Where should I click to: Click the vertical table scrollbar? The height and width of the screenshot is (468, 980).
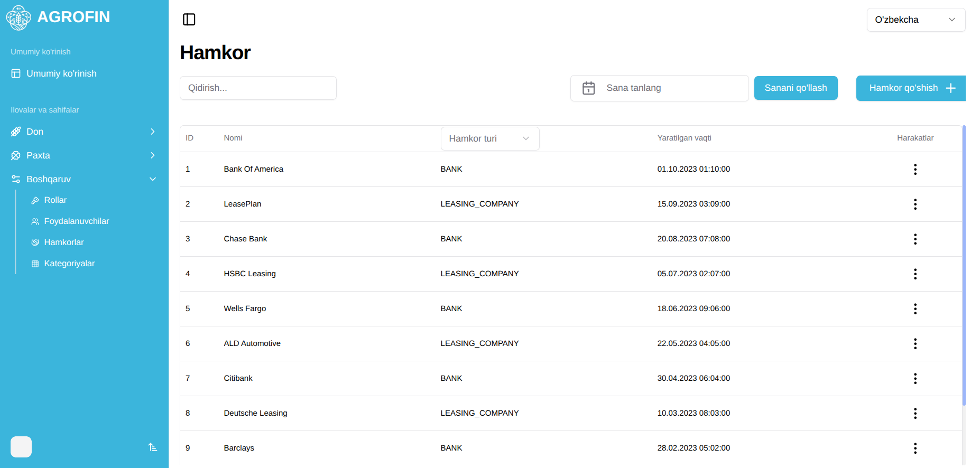964,265
